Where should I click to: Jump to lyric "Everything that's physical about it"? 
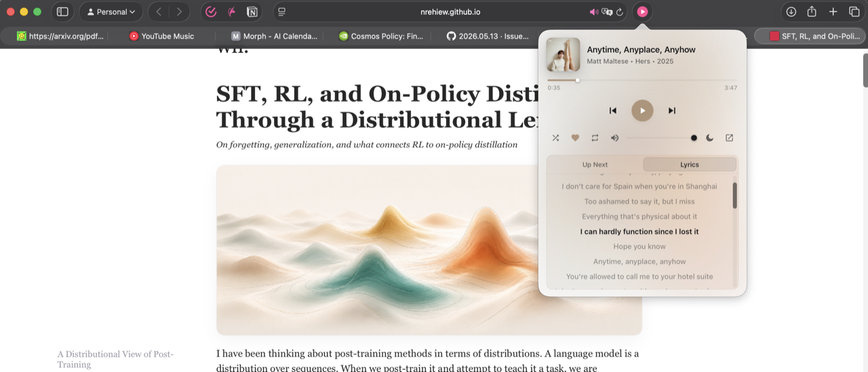(639, 216)
